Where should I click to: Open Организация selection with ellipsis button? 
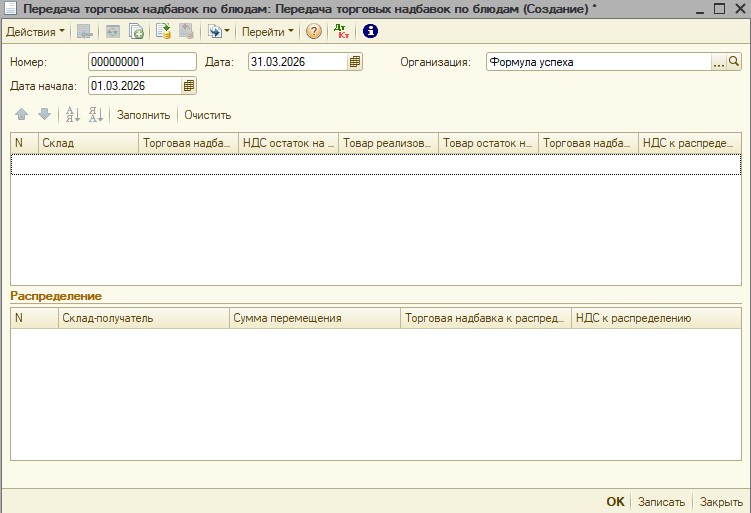point(718,62)
